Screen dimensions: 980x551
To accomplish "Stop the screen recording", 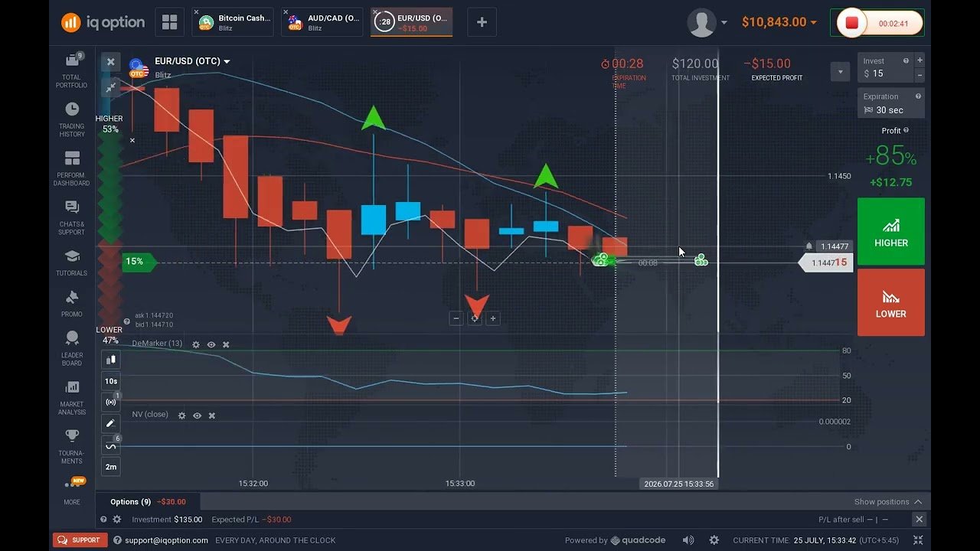I will pyautogui.click(x=851, y=23).
